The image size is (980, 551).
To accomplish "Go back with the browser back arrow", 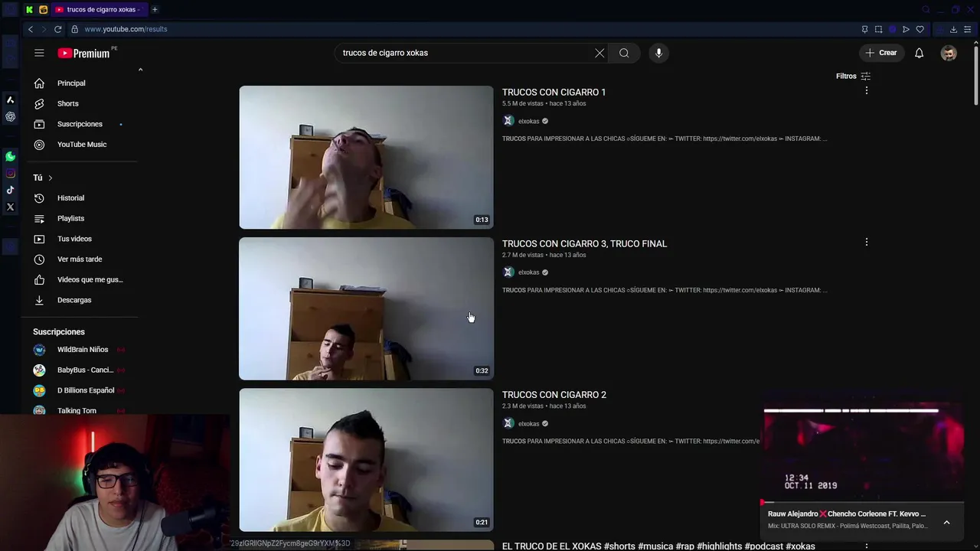I will 31,29.
